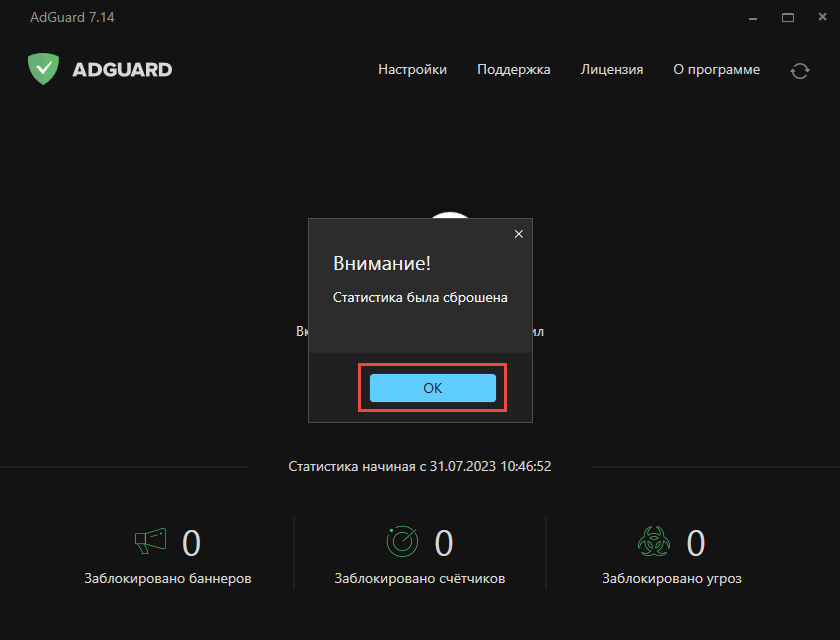Click the Заблокировано угроз label
This screenshot has height=640, width=840.
pos(671,578)
